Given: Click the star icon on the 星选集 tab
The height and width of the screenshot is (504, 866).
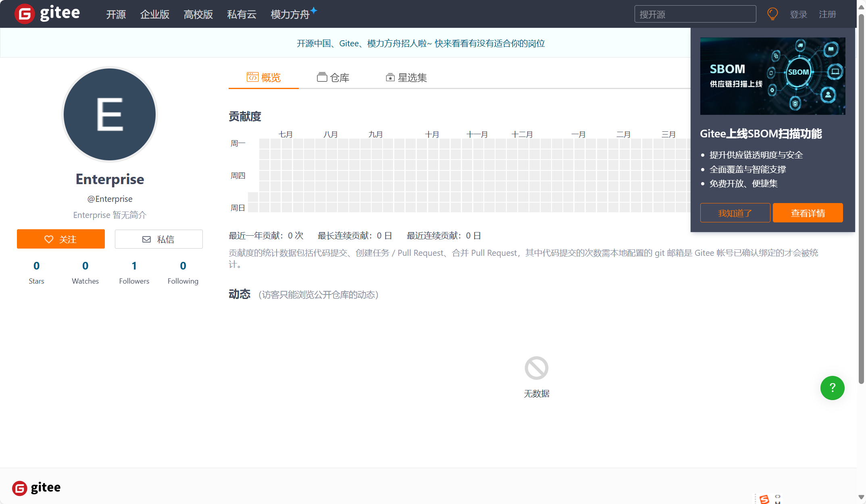Looking at the screenshot, I should (390, 77).
